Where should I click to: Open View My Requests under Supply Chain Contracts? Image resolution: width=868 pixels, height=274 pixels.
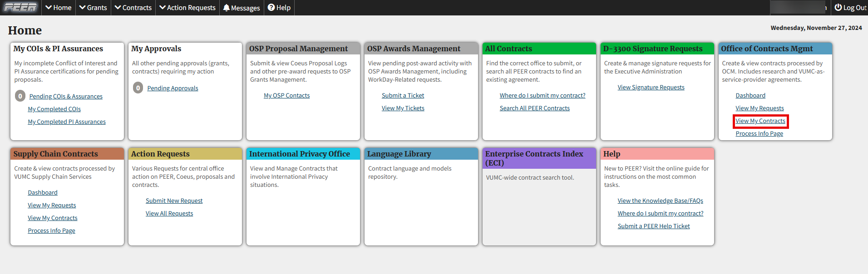click(52, 205)
